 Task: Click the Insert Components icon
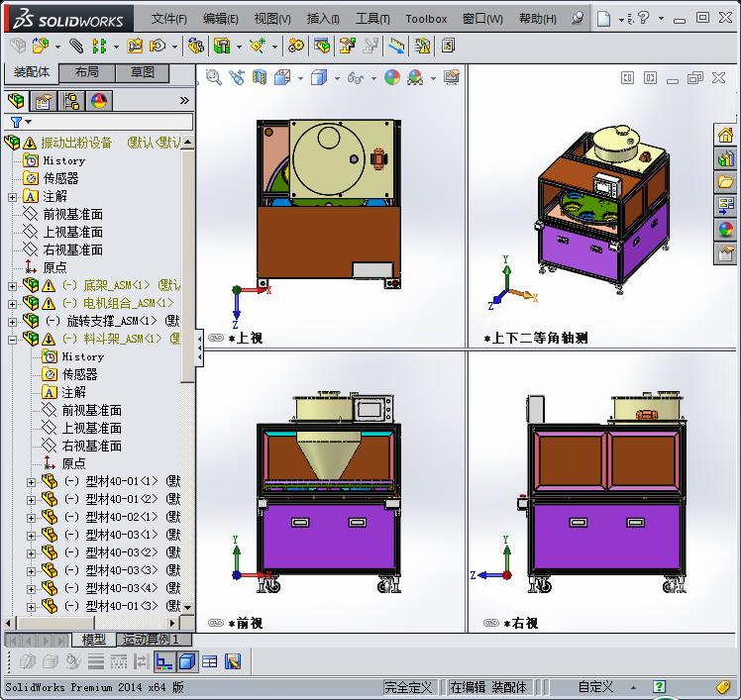pos(41,46)
